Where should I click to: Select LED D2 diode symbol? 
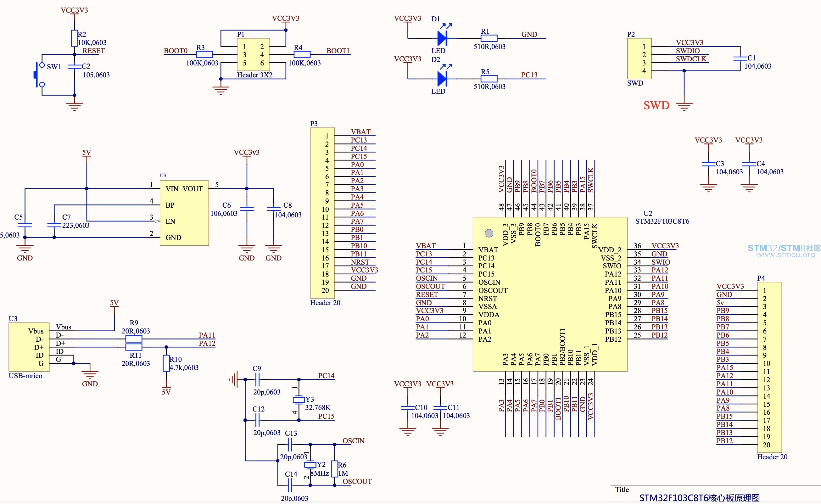(x=443, y=79)
